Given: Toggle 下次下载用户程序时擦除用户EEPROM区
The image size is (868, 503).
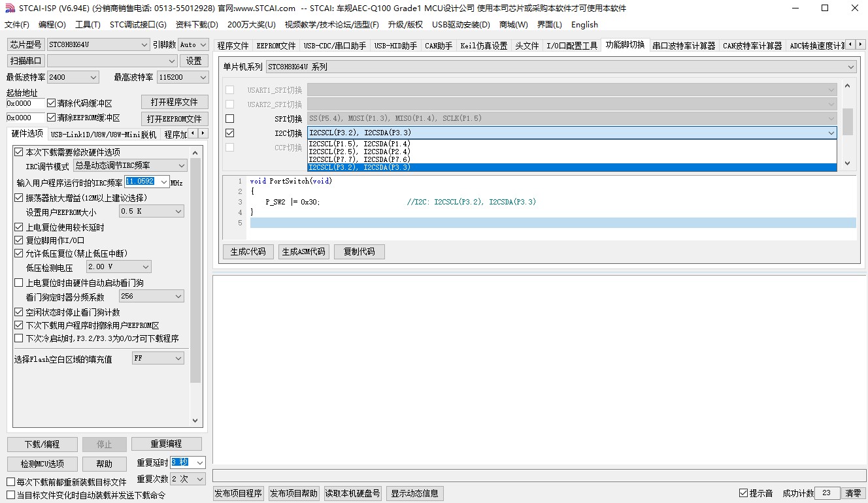Looking at the screenshot, I should tap(19, 325).
